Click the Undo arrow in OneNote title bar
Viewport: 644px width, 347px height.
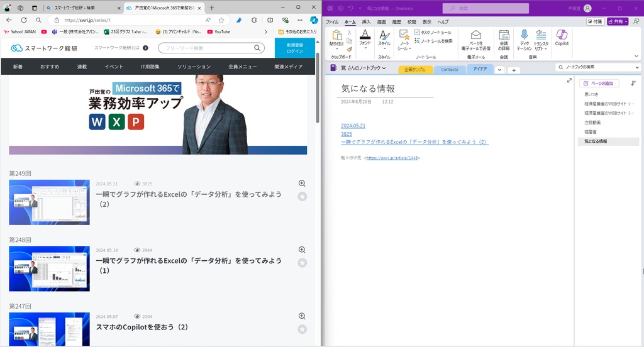[x=350, y=8]
